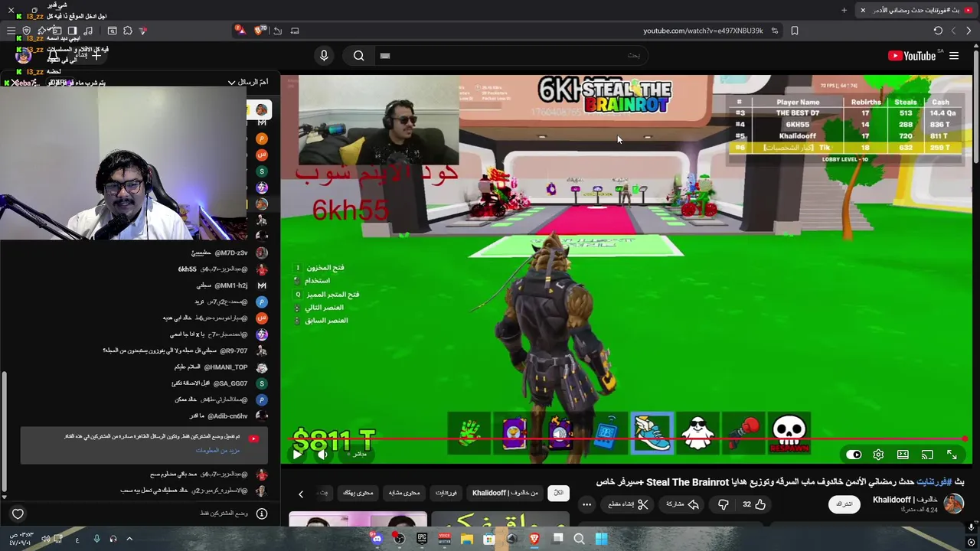
Task: Click the address bar URL
Action: click(703, 31)
